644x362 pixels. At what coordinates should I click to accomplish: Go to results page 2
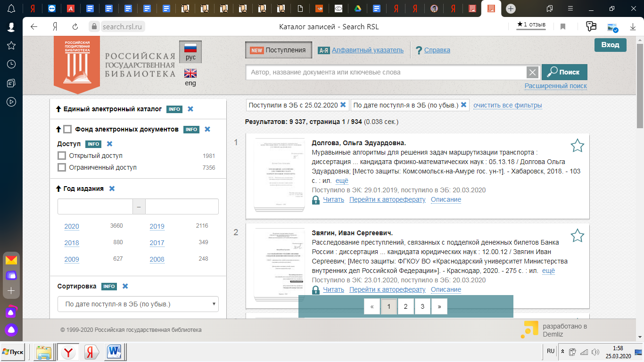click(x=405, y=306)
